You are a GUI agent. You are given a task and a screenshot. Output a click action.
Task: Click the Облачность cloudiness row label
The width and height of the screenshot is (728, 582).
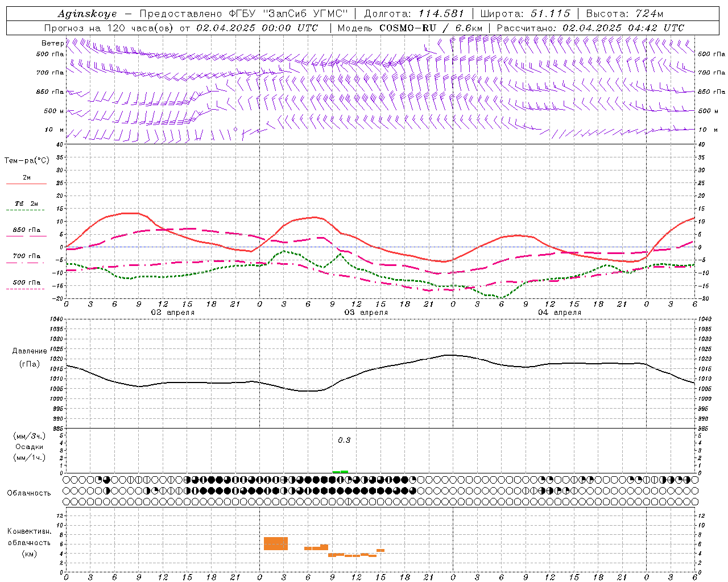[29, 493]
